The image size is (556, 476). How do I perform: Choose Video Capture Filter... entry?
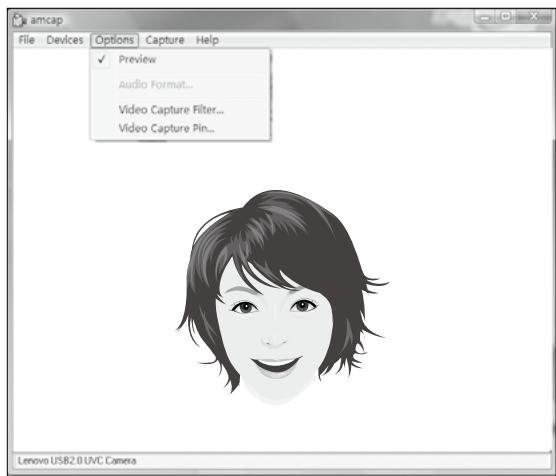180,110
